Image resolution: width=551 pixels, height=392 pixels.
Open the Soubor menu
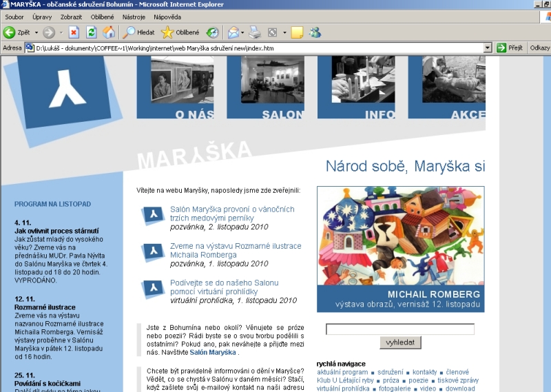click(x=14, y=17)
